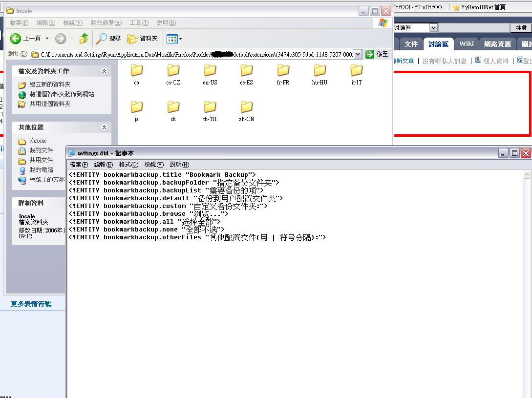Click the green Go arrow button
Viewport: 532px width, 398px height.
coord(369,54)
